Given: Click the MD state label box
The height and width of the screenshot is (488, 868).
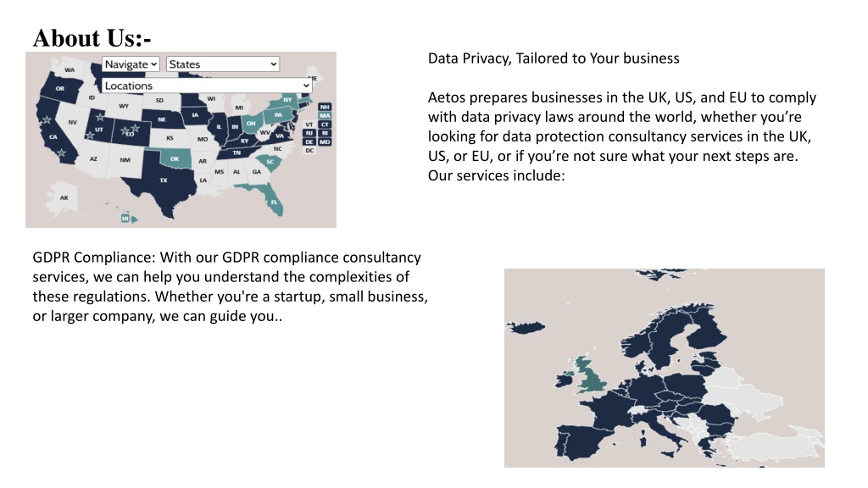Looking at the screenshot, I should 325,142.
